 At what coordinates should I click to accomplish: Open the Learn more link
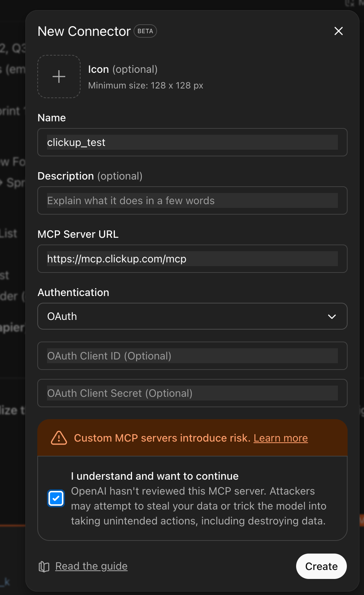[281, 438]
